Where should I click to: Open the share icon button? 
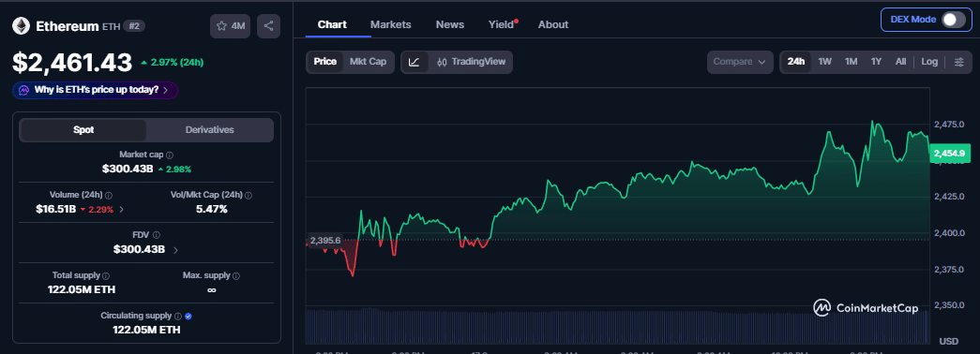pyautogui.click(x=269, y=26)
